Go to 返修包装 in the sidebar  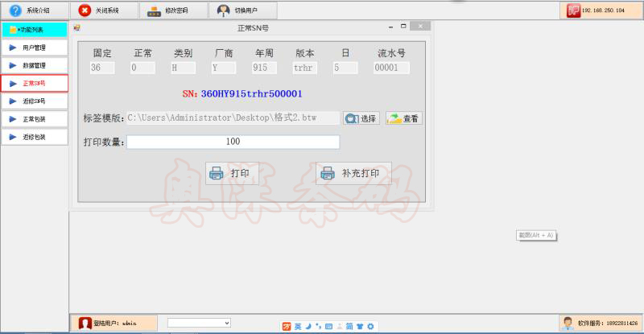pos(34,137)
